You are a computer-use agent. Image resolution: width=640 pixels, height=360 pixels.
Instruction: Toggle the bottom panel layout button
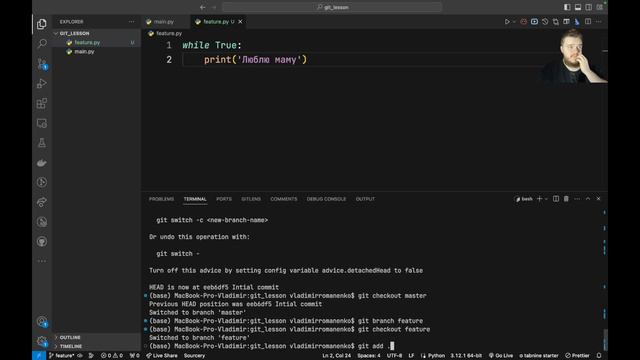click(578, 7)
